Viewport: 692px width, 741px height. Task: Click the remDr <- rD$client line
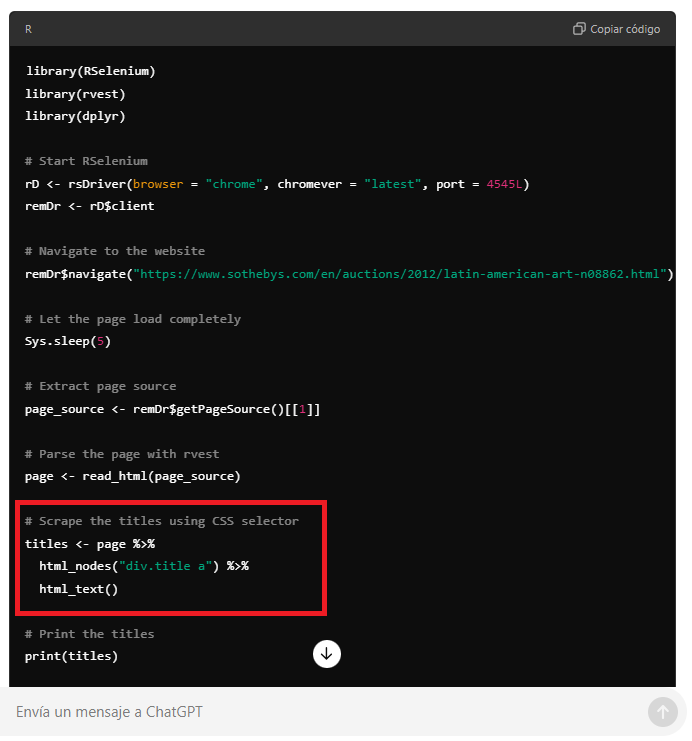coord(89,206)
